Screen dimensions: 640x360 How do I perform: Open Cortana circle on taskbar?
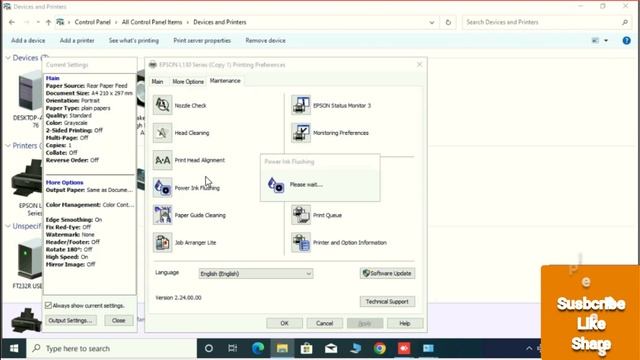point(209,348)
